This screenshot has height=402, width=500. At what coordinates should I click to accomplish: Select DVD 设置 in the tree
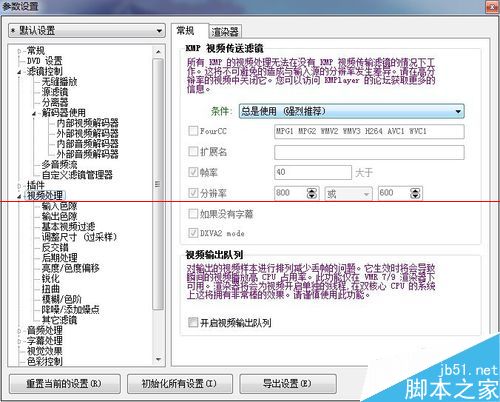click(45, 61)
